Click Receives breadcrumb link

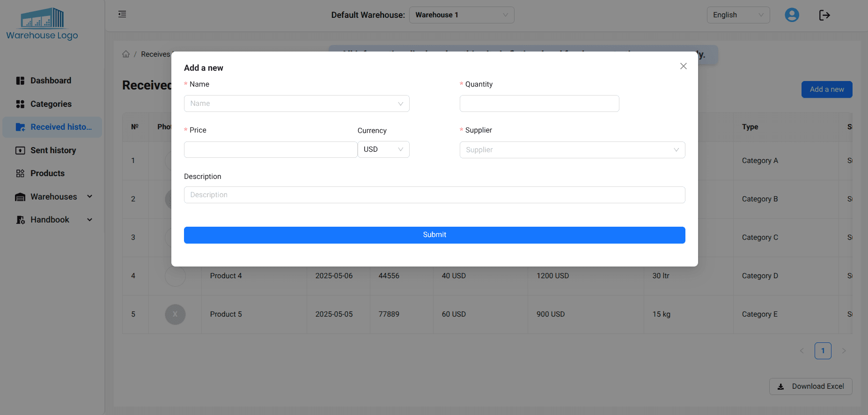155,54
